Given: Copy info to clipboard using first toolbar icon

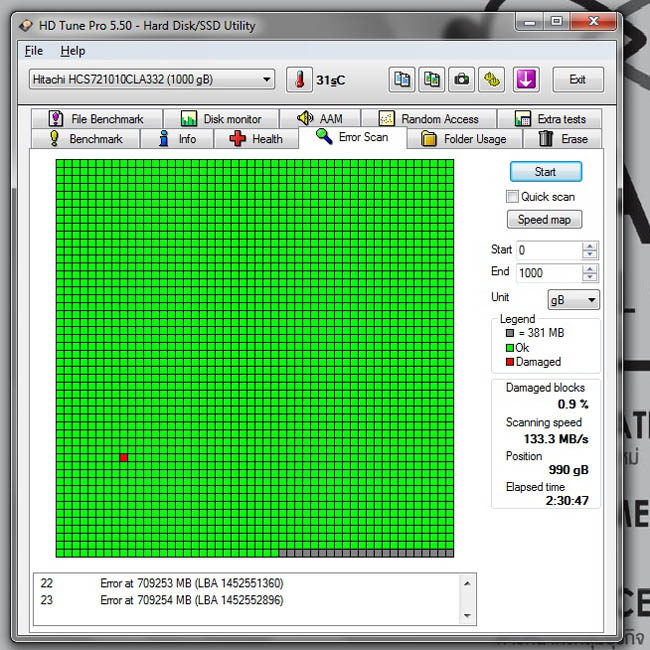Looking at the screenshot, I should coord(402,79).
